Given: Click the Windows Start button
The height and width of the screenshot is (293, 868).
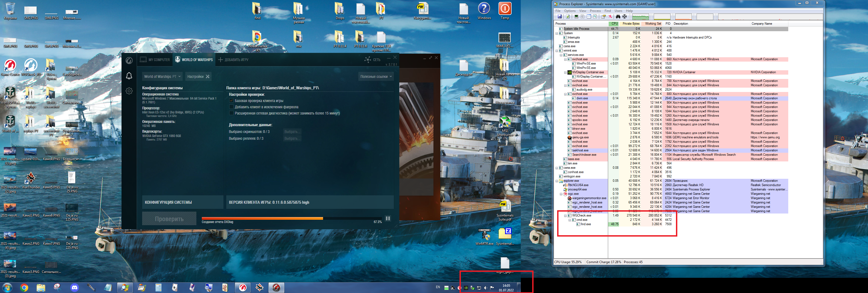Looking at the screenshot, I should pyautogui.click(x=7, y=288).
